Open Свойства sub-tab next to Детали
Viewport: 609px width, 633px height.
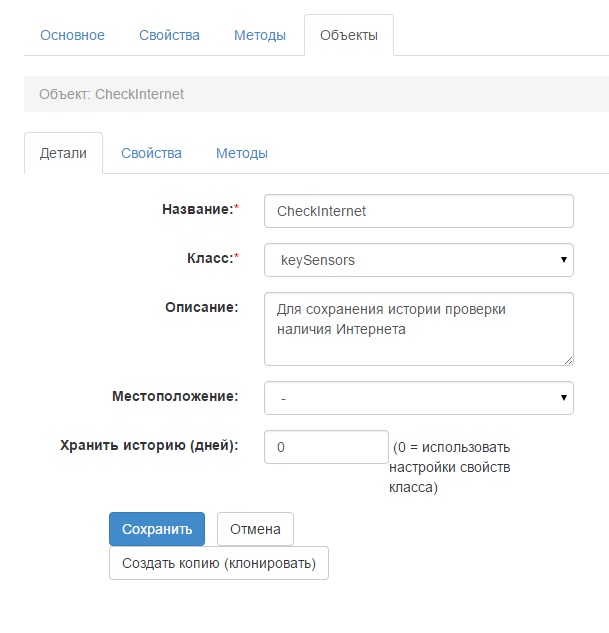pos(151,153)
